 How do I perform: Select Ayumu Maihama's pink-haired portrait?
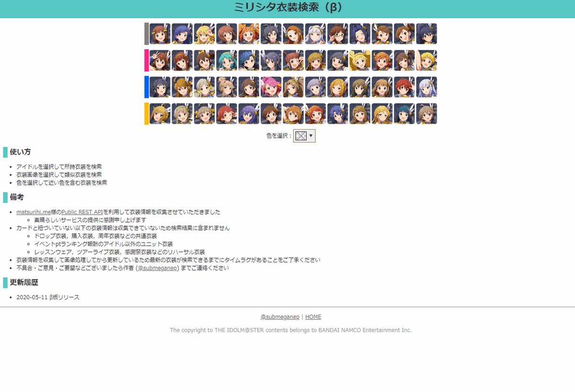pyautogui.click(x=271, y=87)
